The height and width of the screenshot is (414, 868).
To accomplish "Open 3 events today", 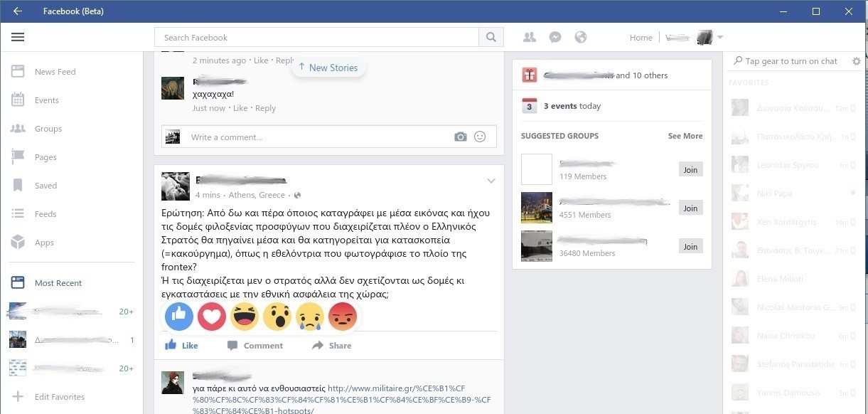I will [572, 106].
